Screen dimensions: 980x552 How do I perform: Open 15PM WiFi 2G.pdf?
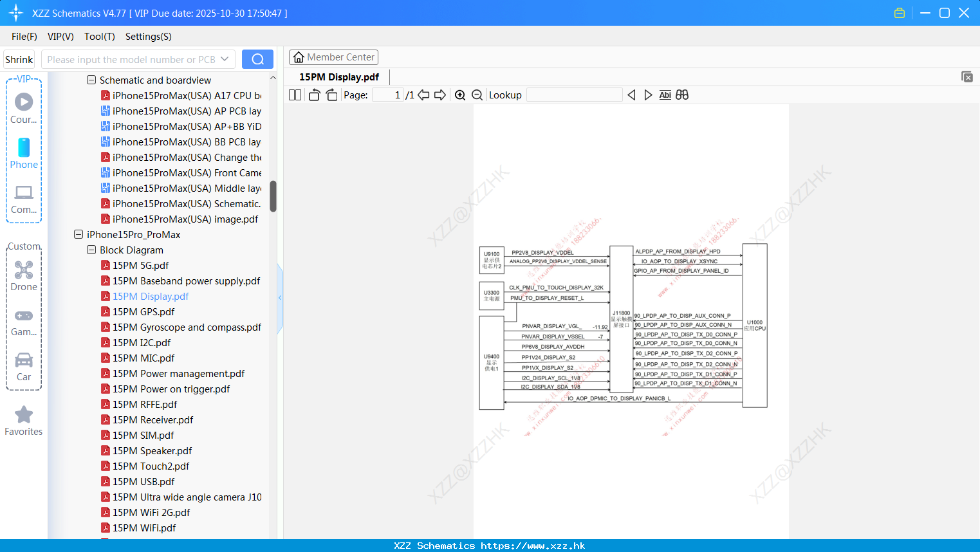[145, 512]
